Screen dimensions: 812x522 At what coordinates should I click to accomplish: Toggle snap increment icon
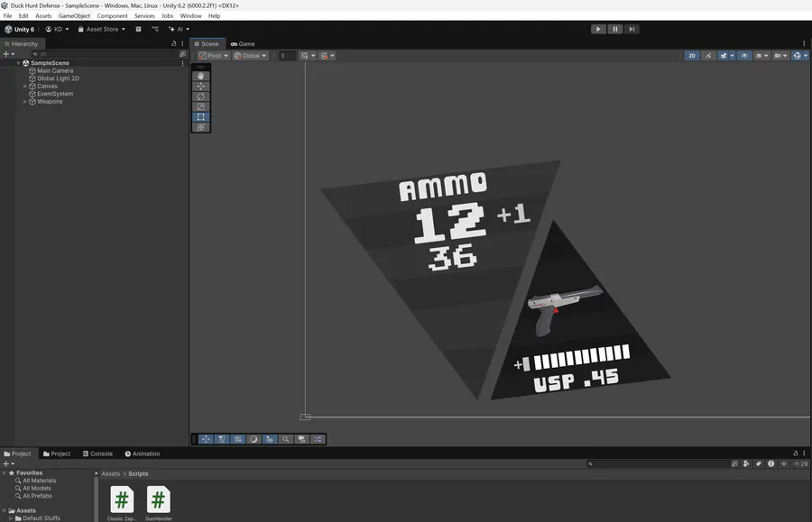(324, 56)
